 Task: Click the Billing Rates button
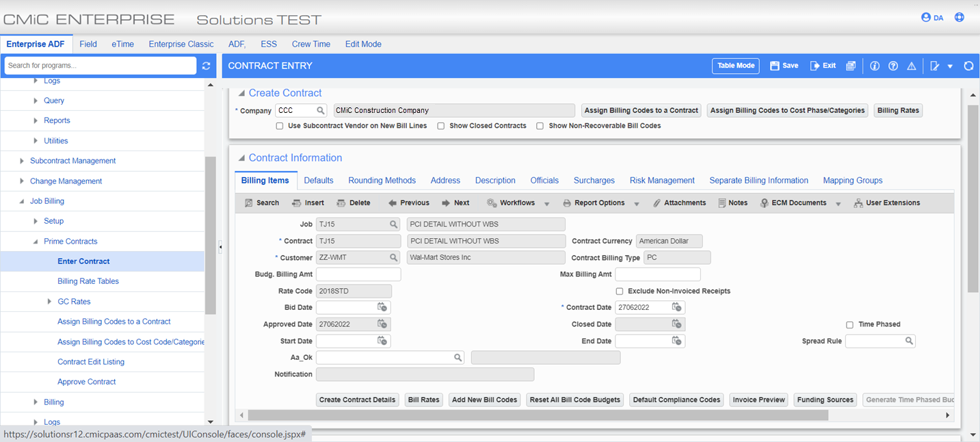[898, 110]
